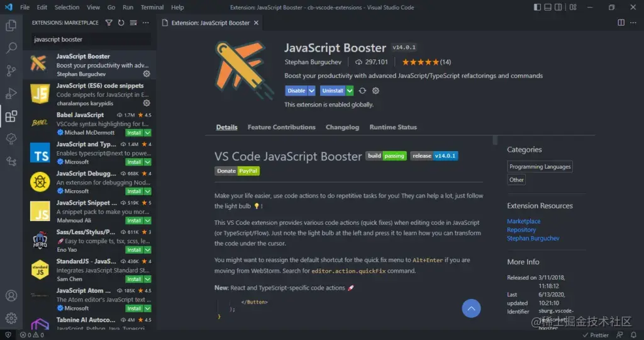Disable the JavaScript Booster extension
This screenshot has width=644, height=340.
click(296, 91)
